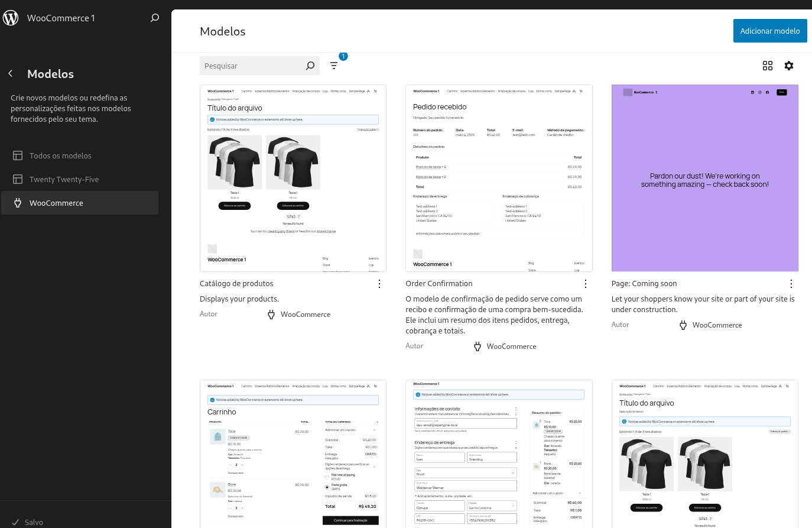Viewport: 812px width, 528px height.
Task: Open the filter options icon
Action: [334, 66]
